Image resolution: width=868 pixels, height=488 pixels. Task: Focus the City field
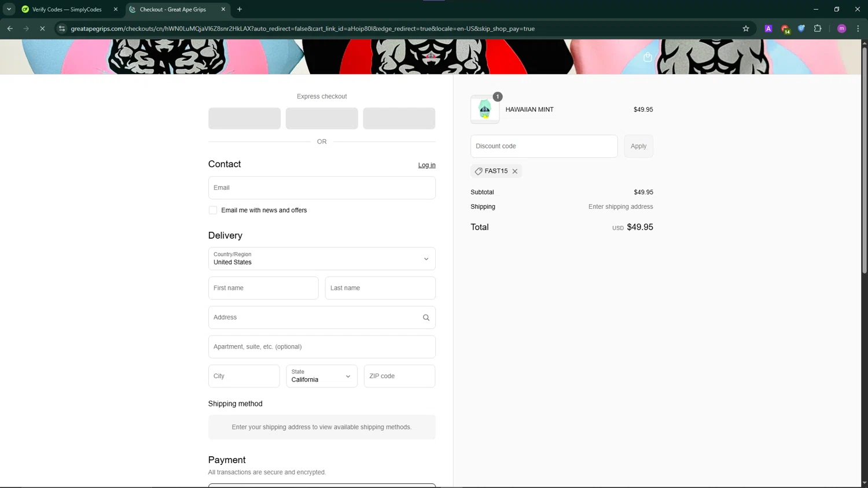pos(244,376)
